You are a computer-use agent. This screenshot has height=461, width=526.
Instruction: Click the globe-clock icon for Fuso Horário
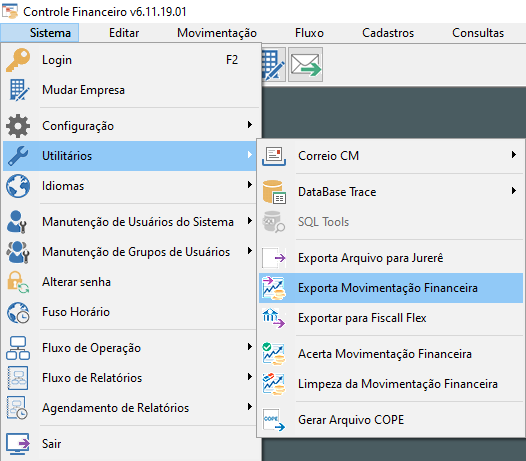pos(18,312)
